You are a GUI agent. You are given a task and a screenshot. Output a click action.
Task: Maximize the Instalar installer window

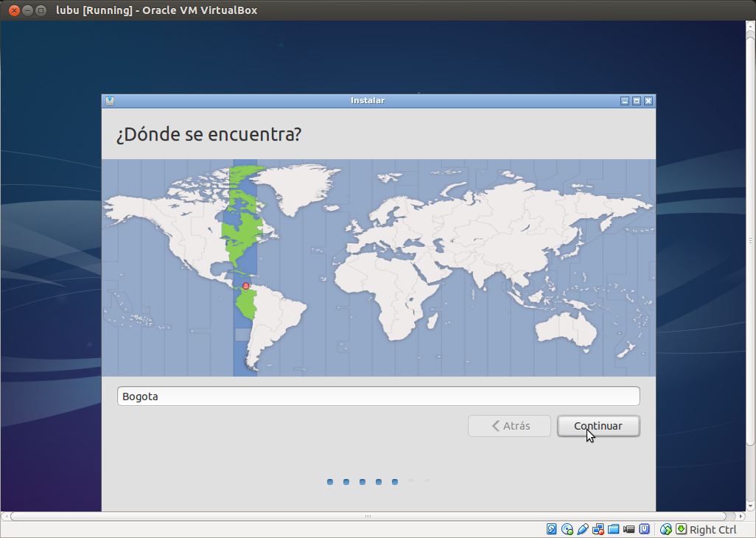(637, 101)
